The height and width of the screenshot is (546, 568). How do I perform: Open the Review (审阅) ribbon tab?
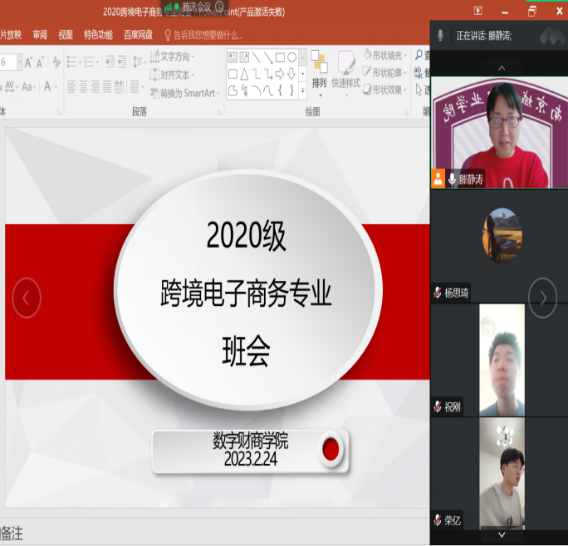pyautogui.click(x=40, y=35)
